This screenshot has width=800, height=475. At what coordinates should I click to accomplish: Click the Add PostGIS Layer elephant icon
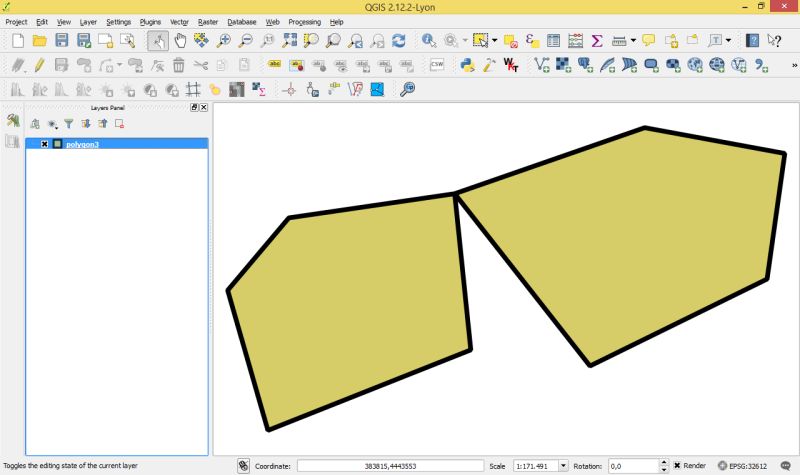click(585, 65)
